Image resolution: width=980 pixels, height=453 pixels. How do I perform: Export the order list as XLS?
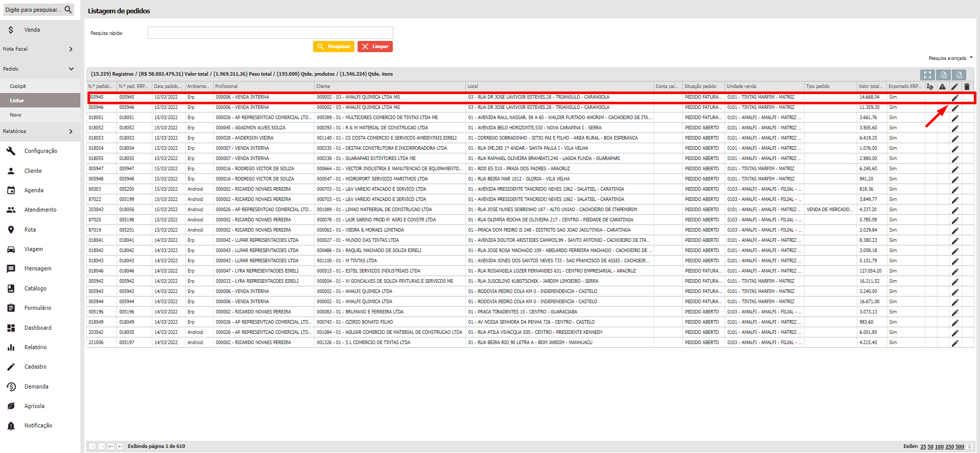point(959,75)
